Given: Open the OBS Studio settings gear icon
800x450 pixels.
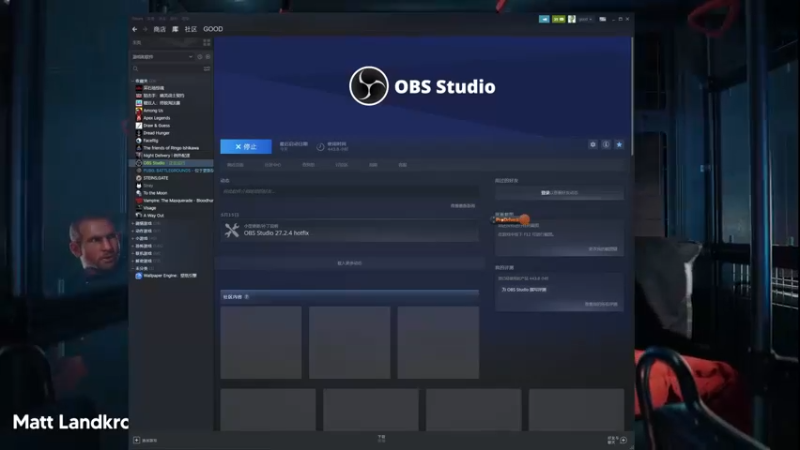Looking at the screenshot, I should click(x=593, y=145).
